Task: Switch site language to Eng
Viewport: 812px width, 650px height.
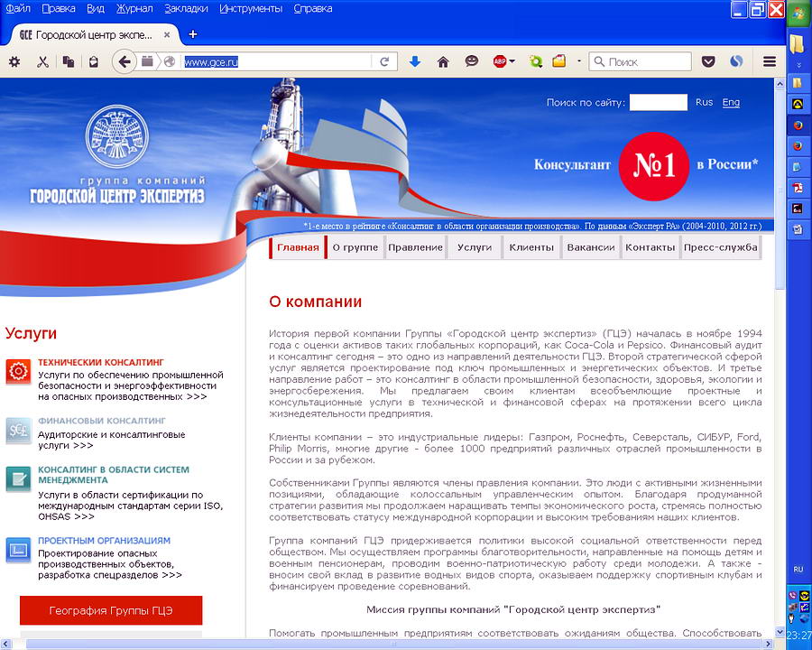Action: point(731,102)
